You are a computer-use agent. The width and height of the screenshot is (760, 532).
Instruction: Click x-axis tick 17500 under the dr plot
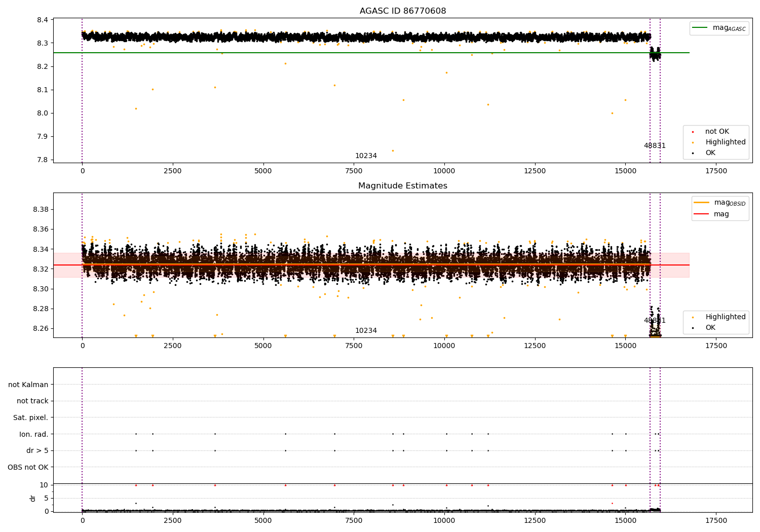click(x=716, y=520)
